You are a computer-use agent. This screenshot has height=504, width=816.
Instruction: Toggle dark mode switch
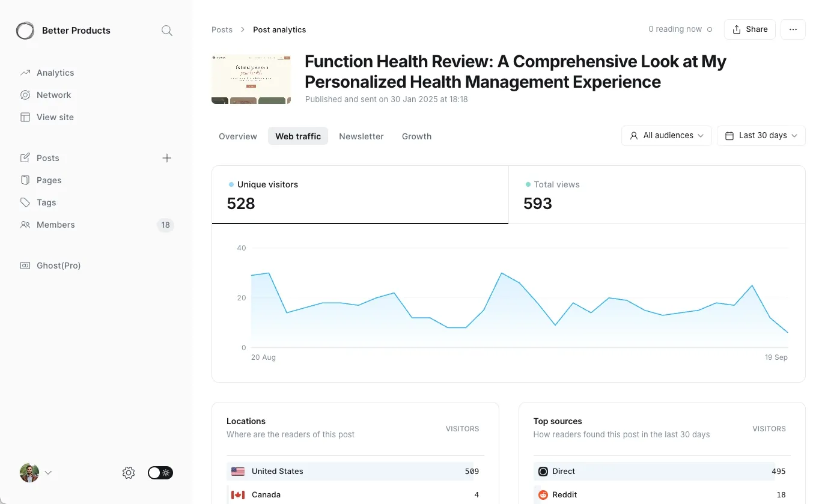(x=160, y=473)
